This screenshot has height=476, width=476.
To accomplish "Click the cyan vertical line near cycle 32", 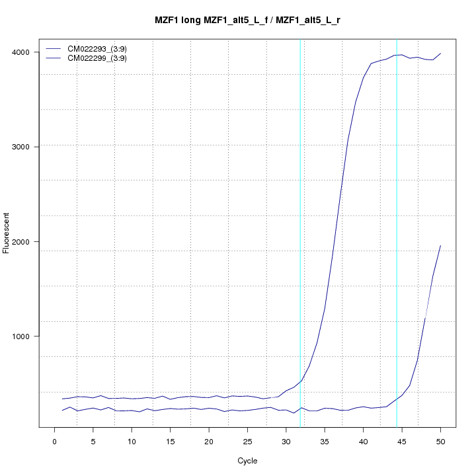I will pos(301,198).
